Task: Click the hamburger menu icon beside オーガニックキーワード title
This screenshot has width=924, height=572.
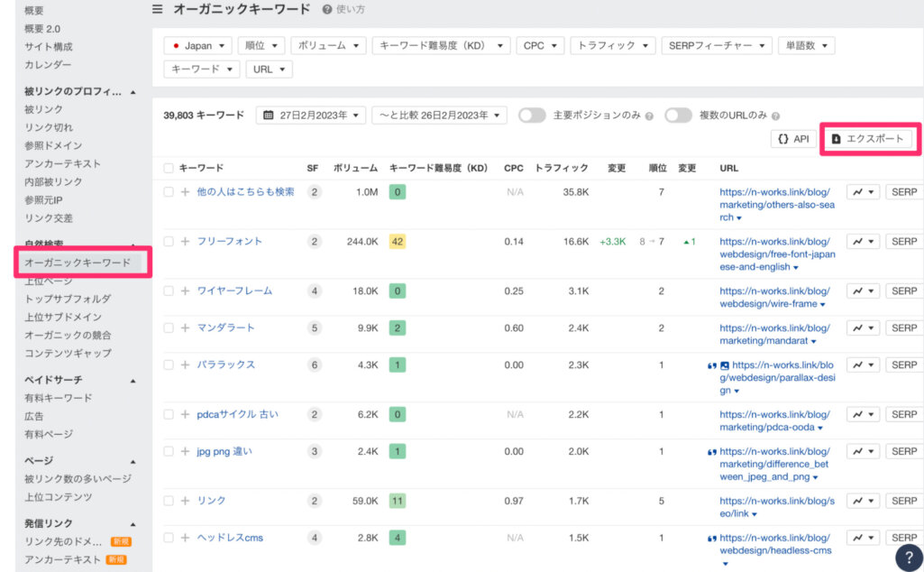Action: point(158,9)
